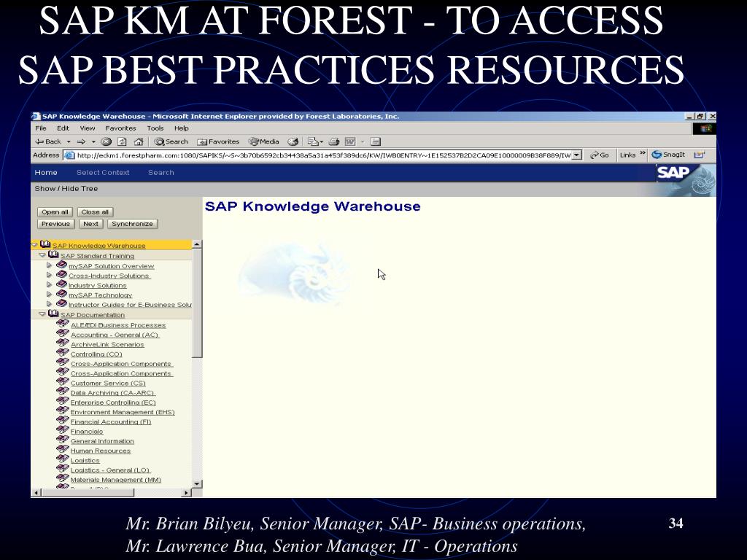Click the tree panel scroll-left arrow
This screenshot has height=560, width=747.
pos(36,493)
